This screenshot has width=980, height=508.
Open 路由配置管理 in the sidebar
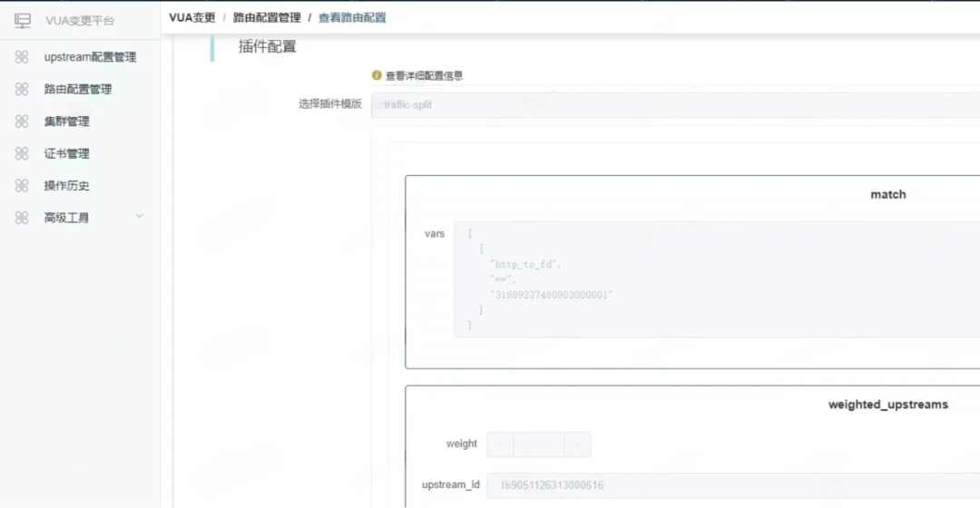coord(80,89)
